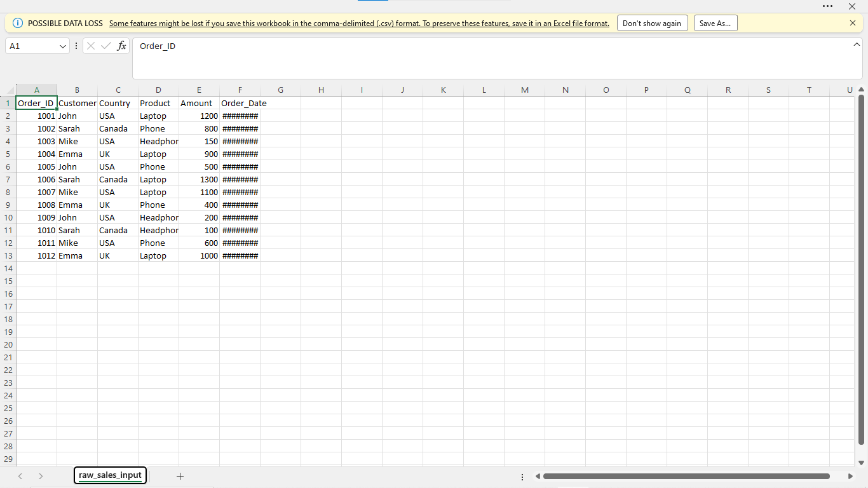This screenshot has height=488, width=868.
Task: Click the vertical scrollbar down arrow
Action: 862,463
